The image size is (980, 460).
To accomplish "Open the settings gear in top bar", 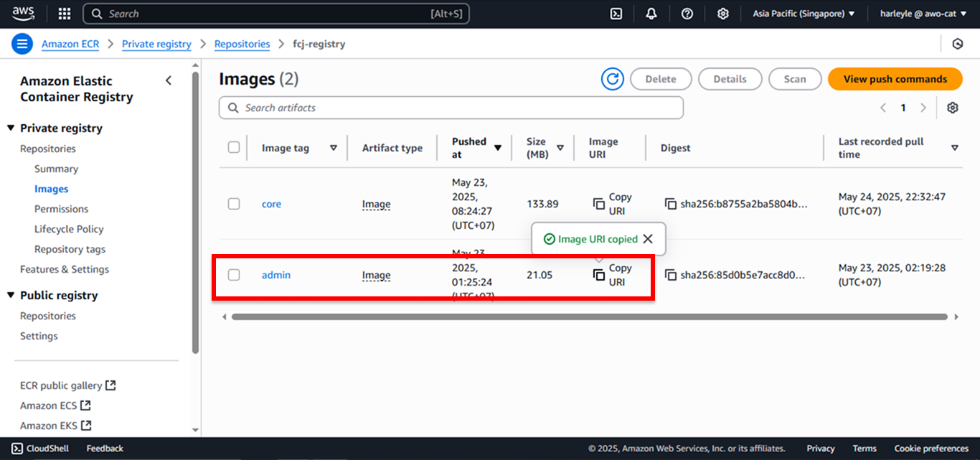I will 723,14.
